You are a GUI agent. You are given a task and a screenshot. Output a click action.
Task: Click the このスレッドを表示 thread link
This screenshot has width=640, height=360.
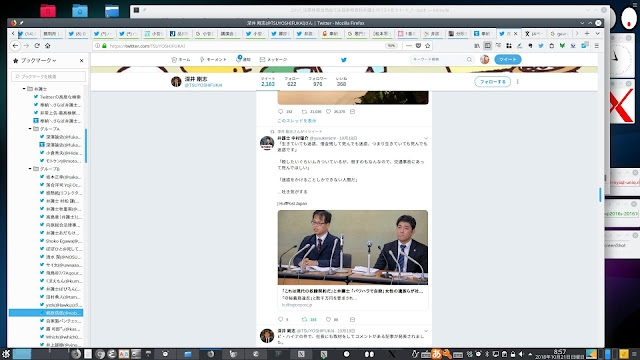(x=297, y=121)
